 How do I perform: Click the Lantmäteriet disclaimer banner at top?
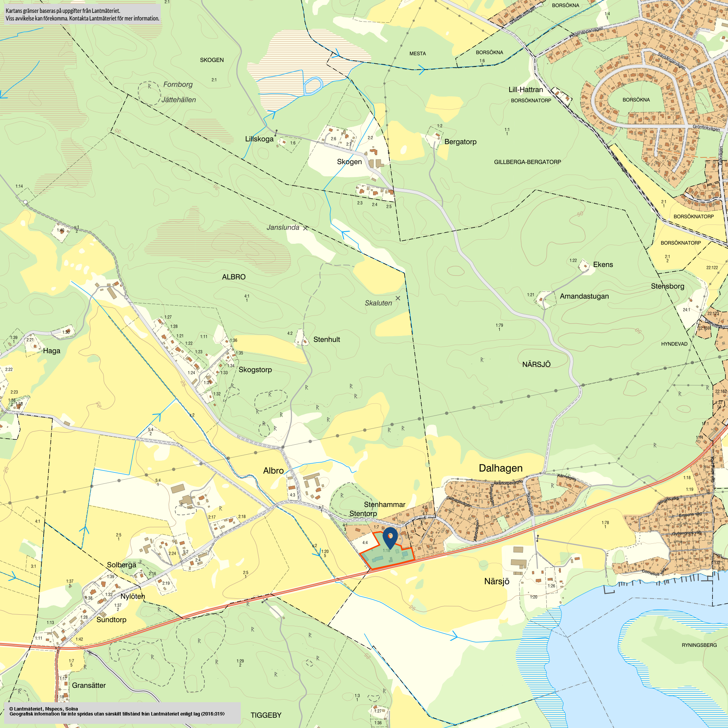pos(82,14)
